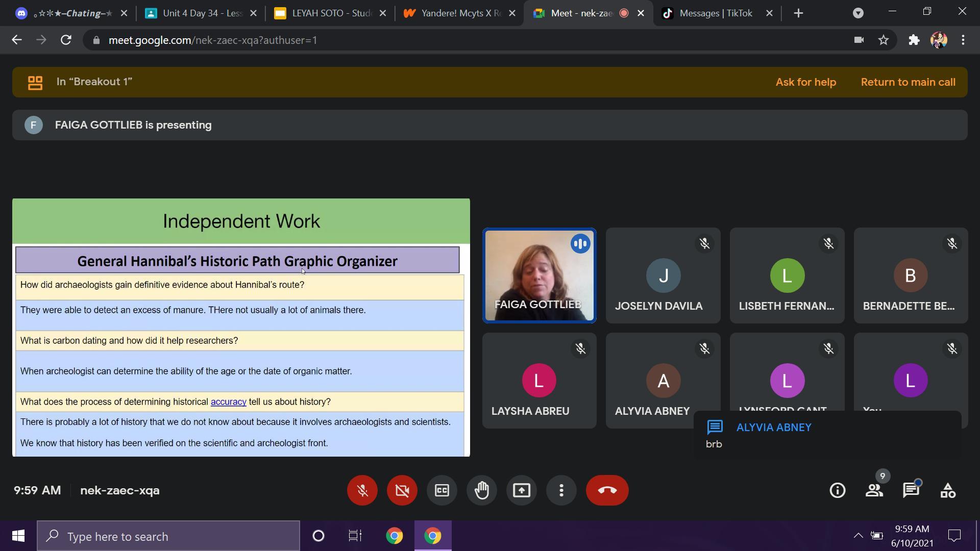Toggle closed captions on
Screen dimensions: 980x551
tap(442, 491)
